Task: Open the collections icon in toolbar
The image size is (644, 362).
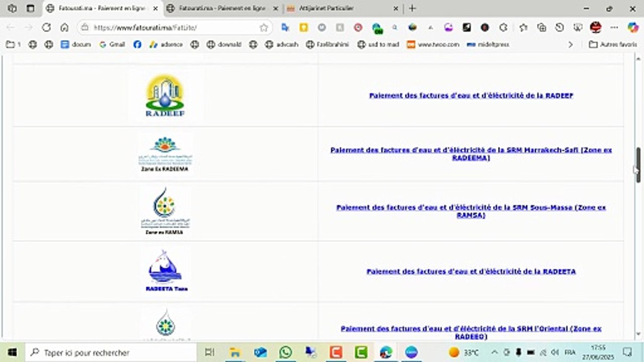Action: [x=541, y=28]
